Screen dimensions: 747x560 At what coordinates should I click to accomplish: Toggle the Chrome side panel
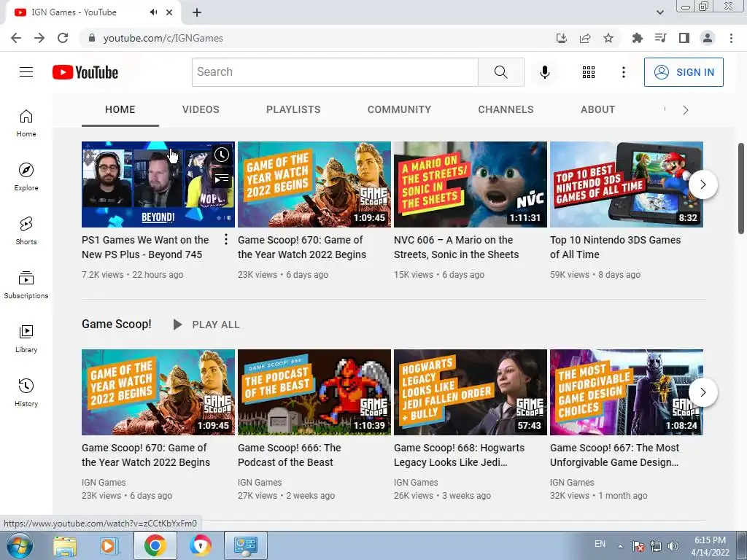pos(684,38)
